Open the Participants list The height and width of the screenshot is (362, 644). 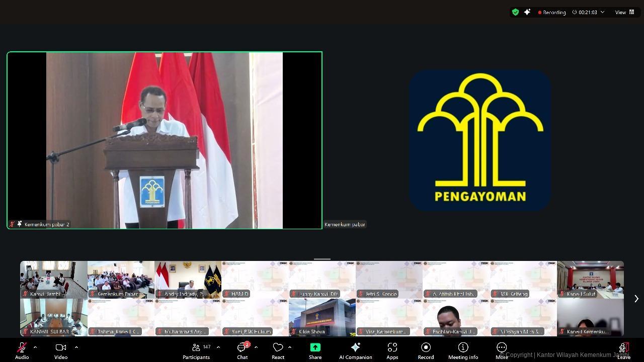(x=196, y=347)
